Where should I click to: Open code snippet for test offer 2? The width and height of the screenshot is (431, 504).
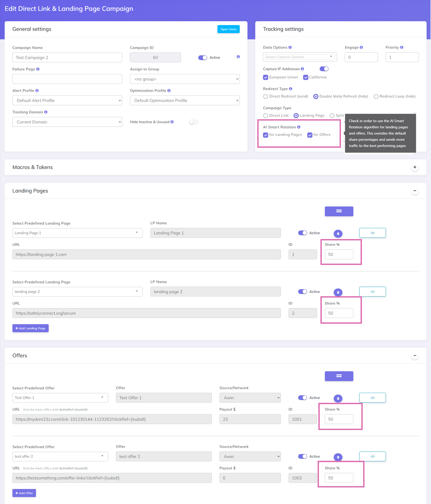click(x=372, y=456)
